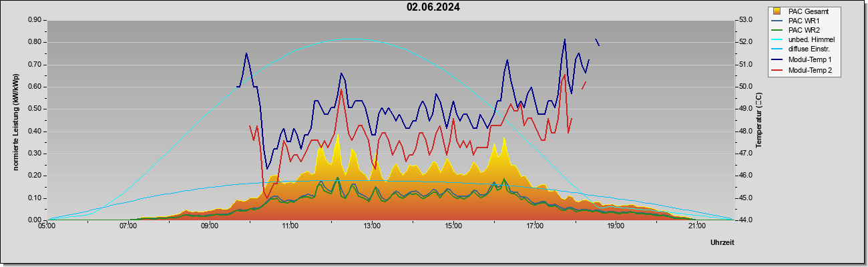Click the 51.0 temperature axis value
The image size is (868, 267).
[745, 65]
